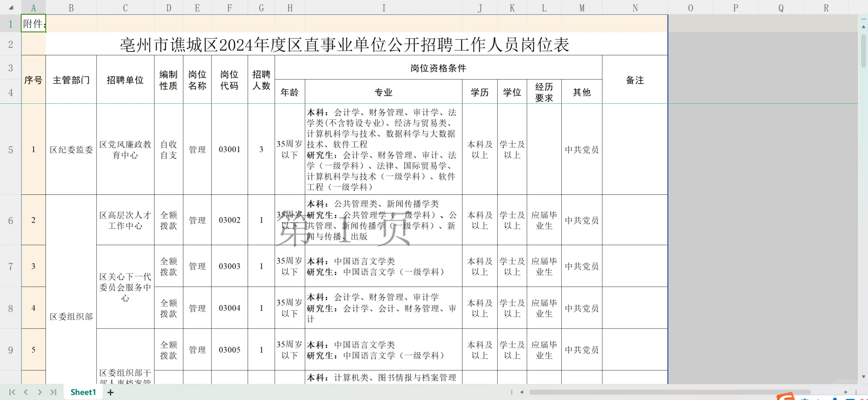
Task: Jump to the last sheet navigation icon
Action: pyautogui.click(x=54, y=392)
